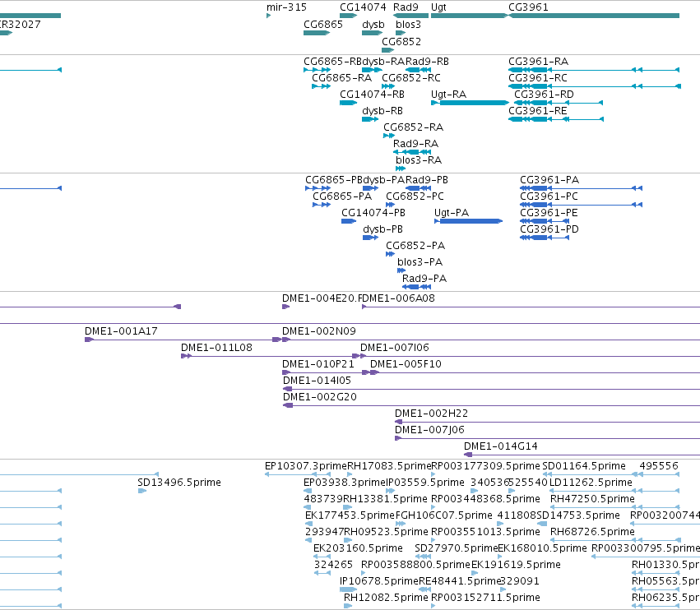Screen dimensions: 700x610
Task: Click the CG6865 gene label
Action: click(322, 24)
